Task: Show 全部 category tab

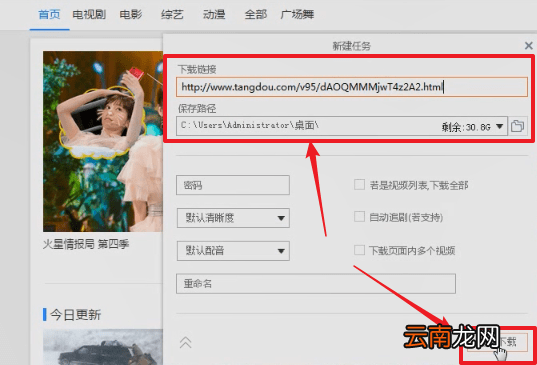Action: click(x=255, y=14)
